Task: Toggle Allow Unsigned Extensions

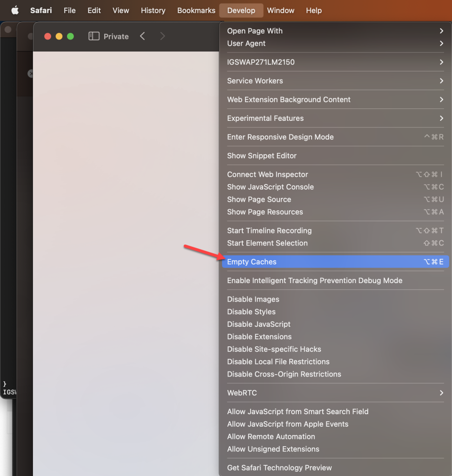Action: coord(335,449)
